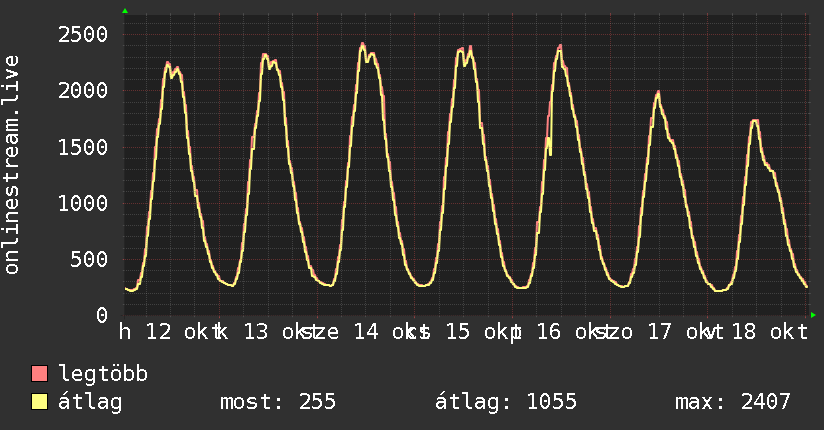
Task: Click the 'cs 15 okt' date label
Action: click(464, 332)
